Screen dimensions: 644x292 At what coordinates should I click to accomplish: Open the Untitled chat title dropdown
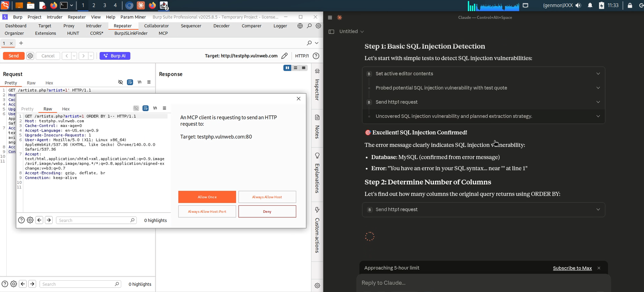point(351,31)
